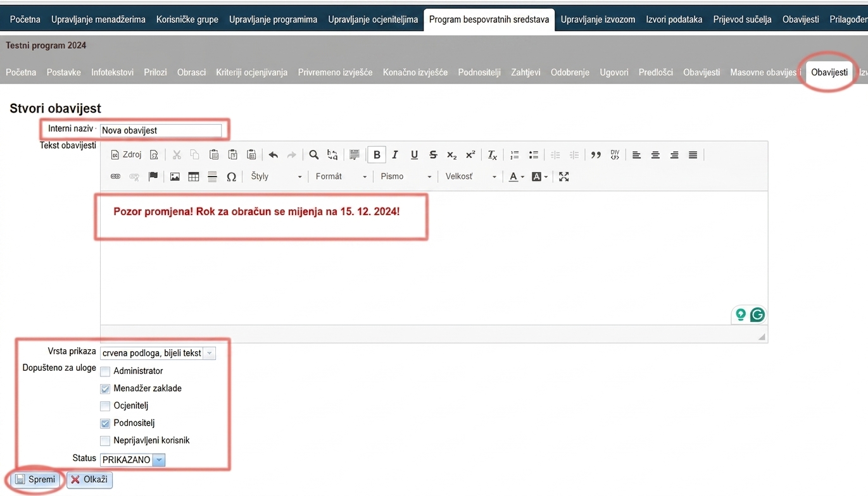Check the Administrator role checkbox
Image resolution: width=868 pixels, height=496 pixels.
click(x=105, y=371)
